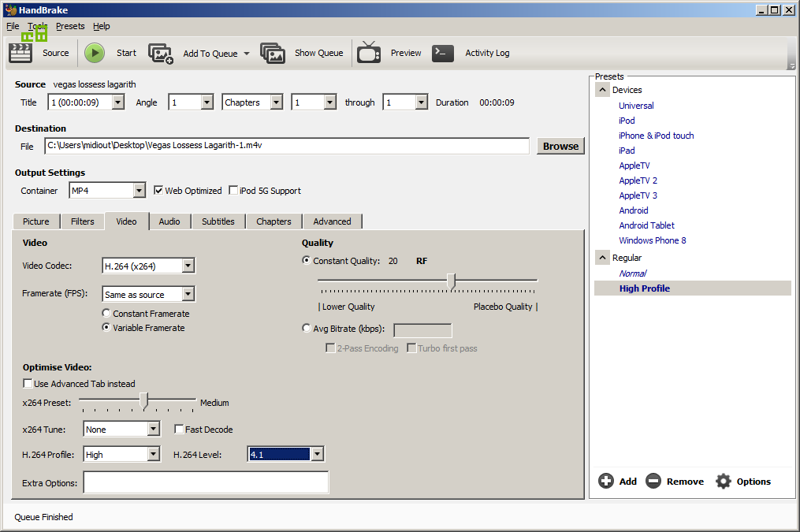Image resolution: width=800 pixels, height=532 pixels.
Task: Switch to the Advanced tab
Action: 332,221
